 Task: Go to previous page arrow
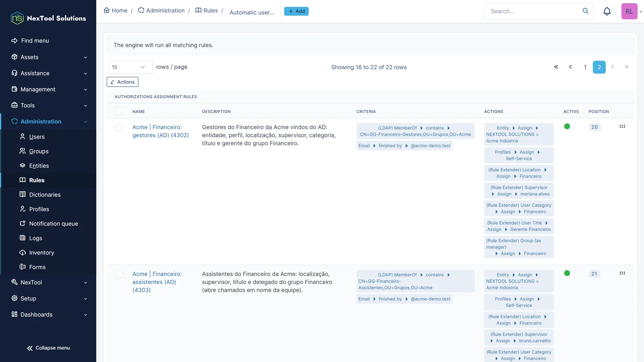tap(570, 67)
